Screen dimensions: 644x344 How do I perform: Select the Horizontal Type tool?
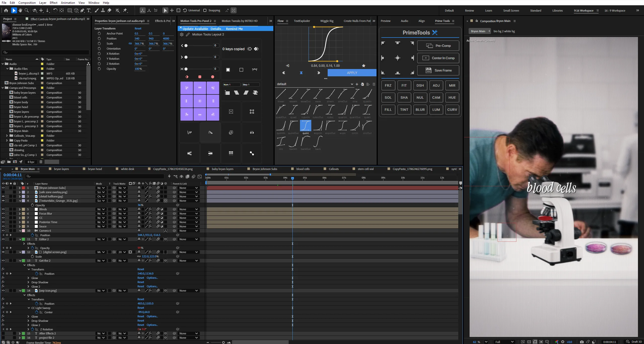pos(89,10)
